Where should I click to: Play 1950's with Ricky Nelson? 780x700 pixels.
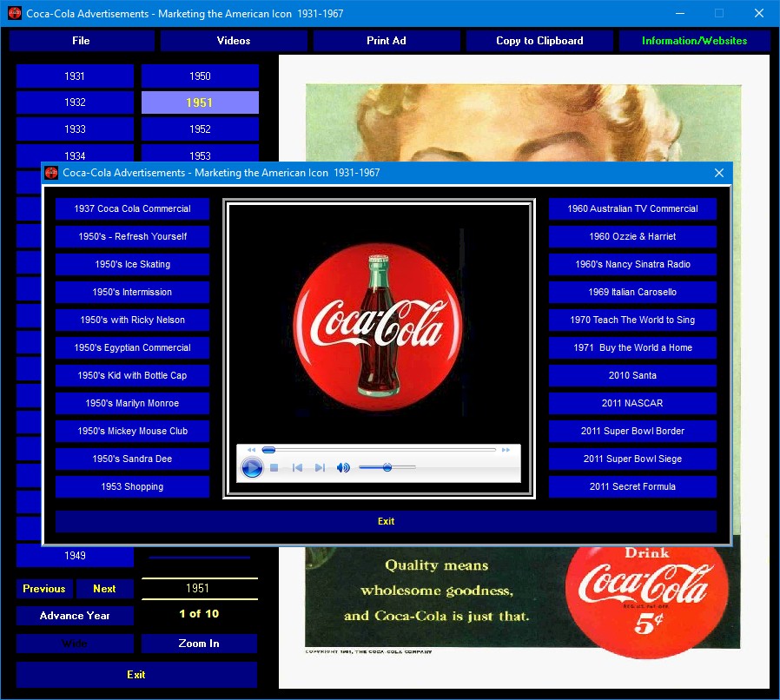pyautogui.click(x=132, y=320)
